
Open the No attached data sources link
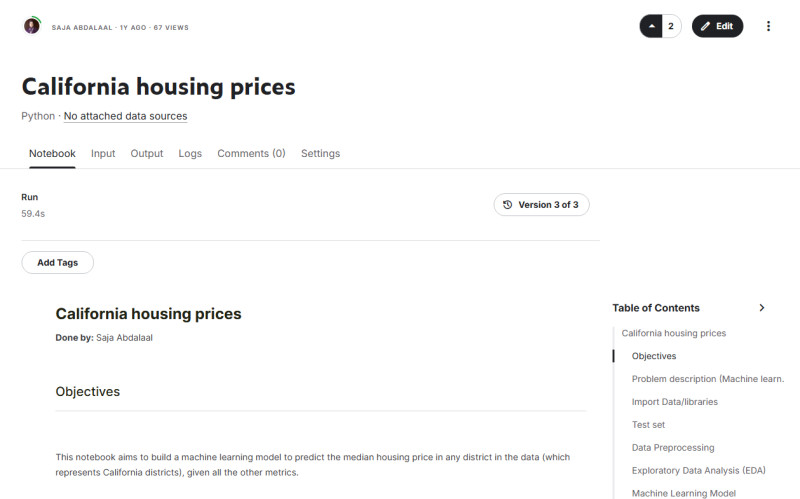pos(125,116)
